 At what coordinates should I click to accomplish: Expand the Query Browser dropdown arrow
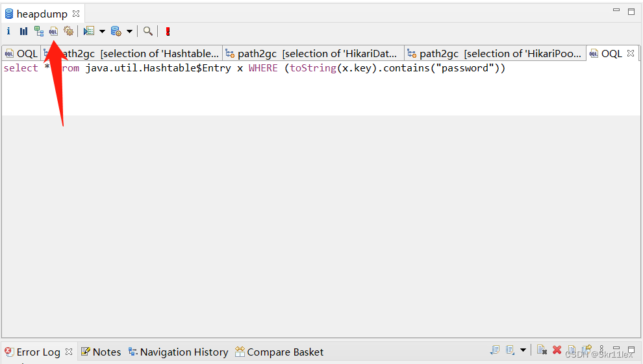[130, 32]
